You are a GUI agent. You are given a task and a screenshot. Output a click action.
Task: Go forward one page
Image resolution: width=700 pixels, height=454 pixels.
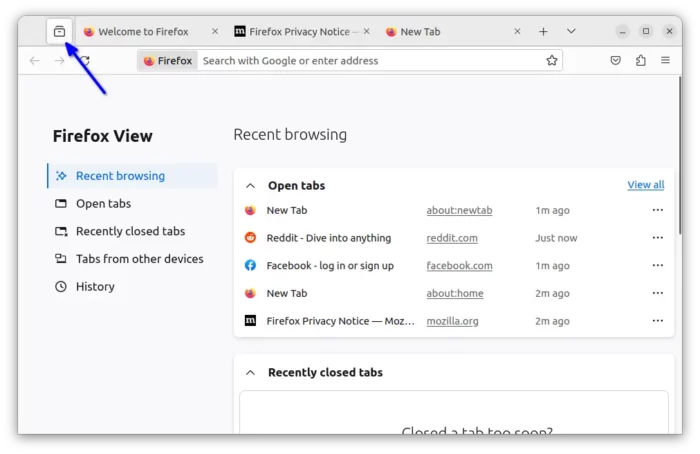tap(59, 60)
